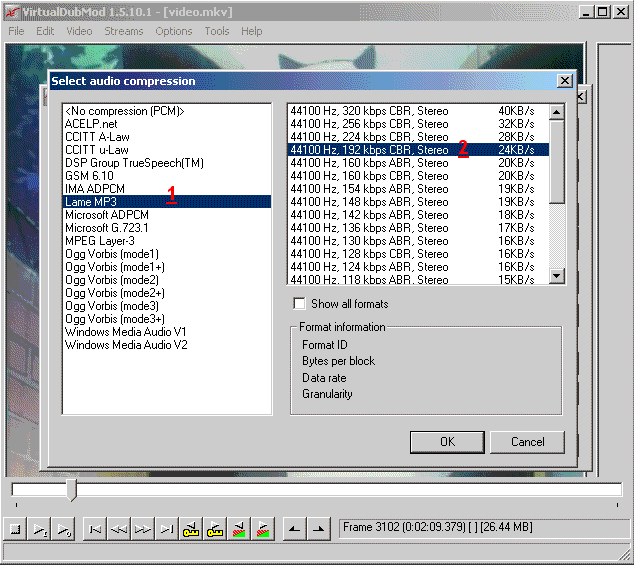Select Ogg Vorbis (mode2+) codec
The height and width of the screenshot is (565, 634).
167,292
